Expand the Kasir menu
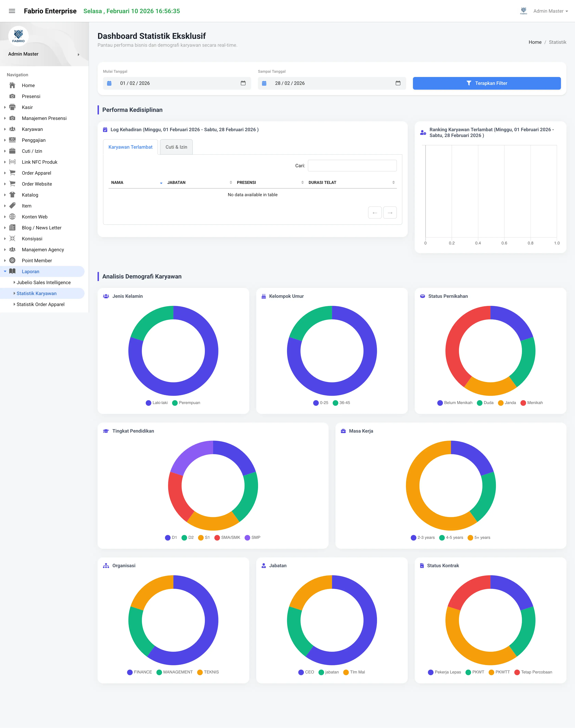 tap(5, 107)
